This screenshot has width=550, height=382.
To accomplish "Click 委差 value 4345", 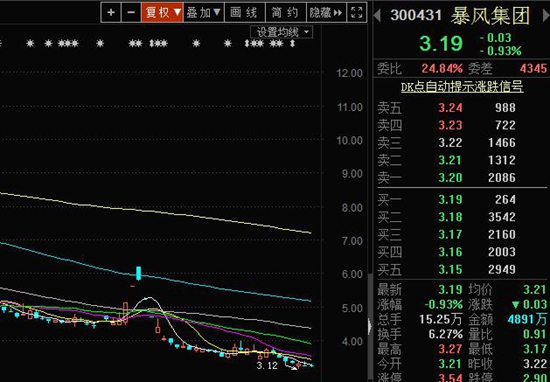I will click(533, 68).
